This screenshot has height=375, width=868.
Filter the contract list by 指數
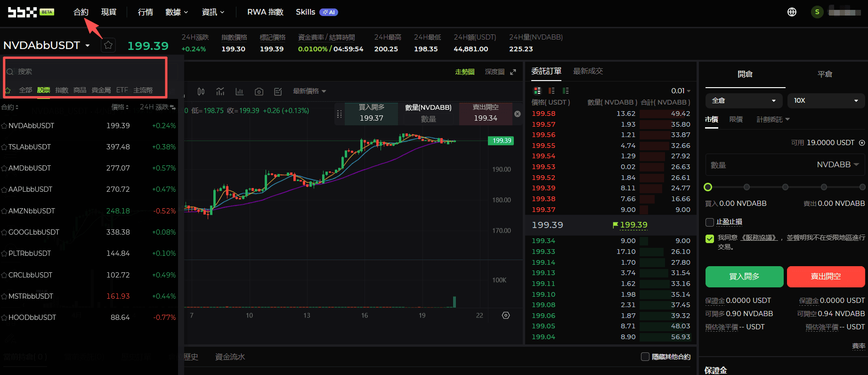coord(62,90)
